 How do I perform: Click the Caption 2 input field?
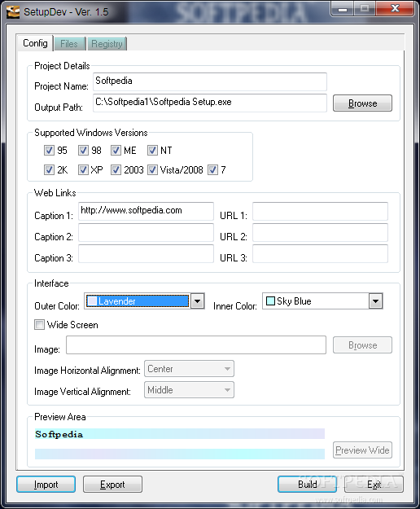(146, 232)
